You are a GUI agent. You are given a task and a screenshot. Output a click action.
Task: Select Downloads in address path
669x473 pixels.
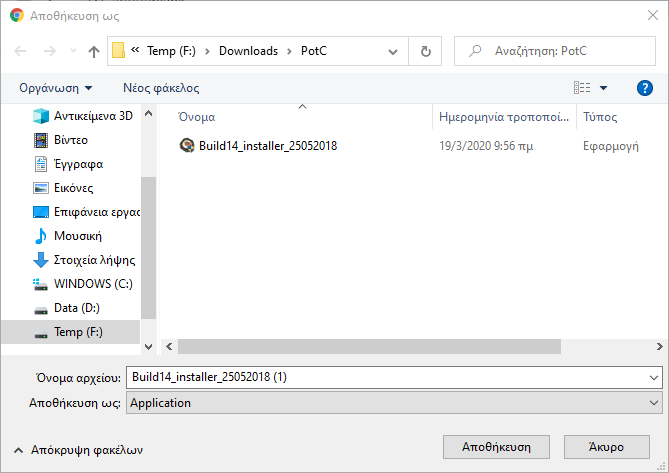coord(248,51)
